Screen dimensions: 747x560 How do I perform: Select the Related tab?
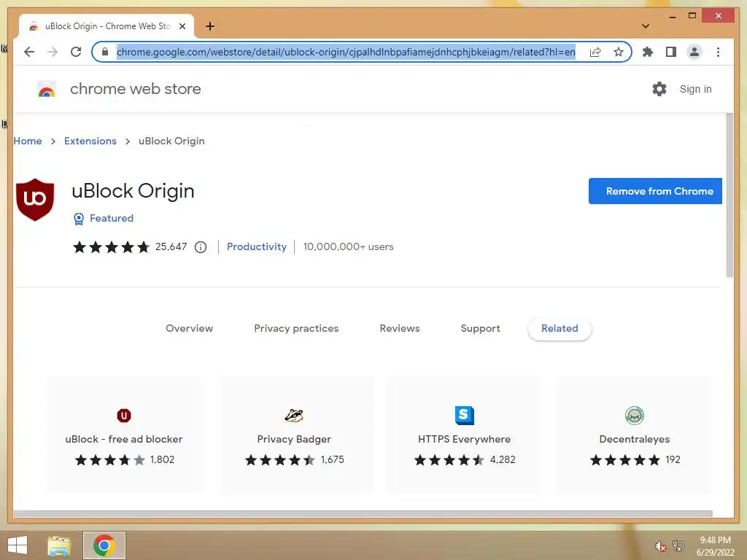tap(560, 329)
